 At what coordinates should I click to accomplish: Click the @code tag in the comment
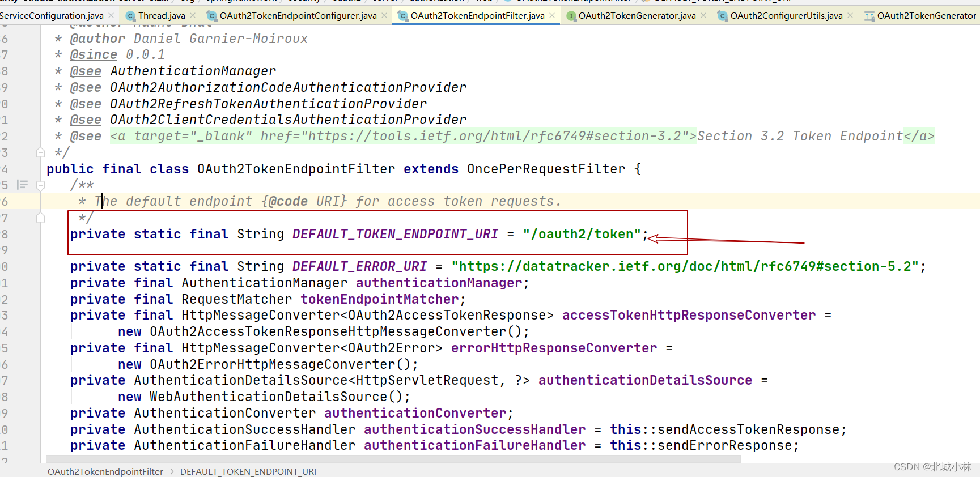pos(288,202)
